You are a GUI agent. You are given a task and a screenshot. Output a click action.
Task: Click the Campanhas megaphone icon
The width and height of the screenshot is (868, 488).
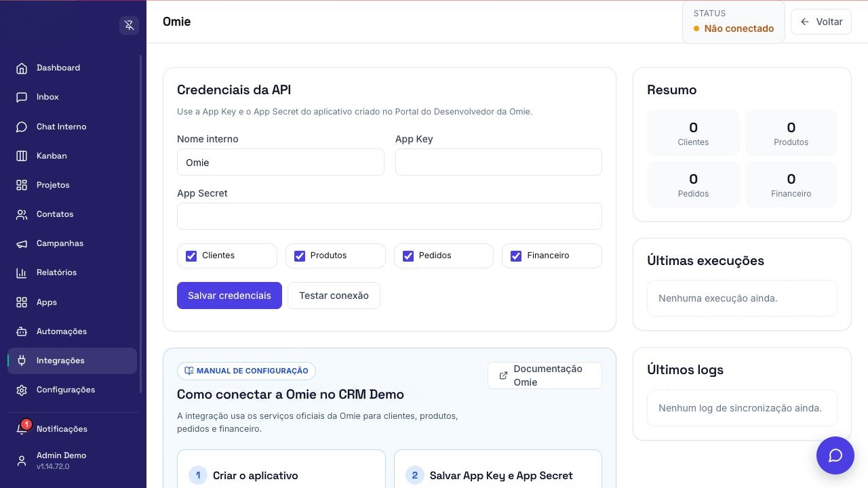click(x=22, y=243)
